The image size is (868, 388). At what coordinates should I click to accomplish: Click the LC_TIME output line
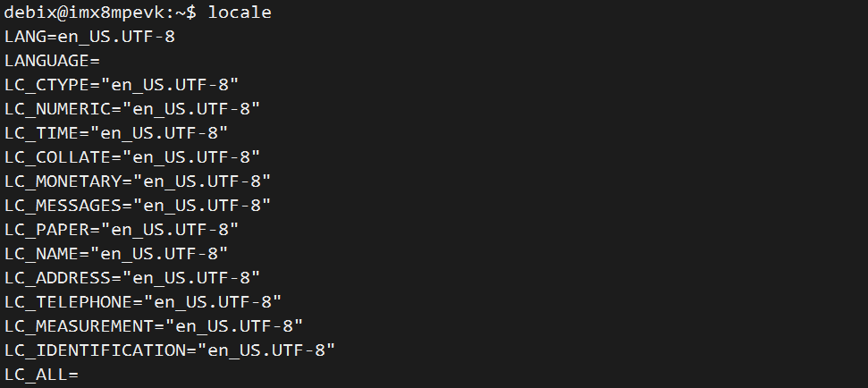click(x=116, y=133)
